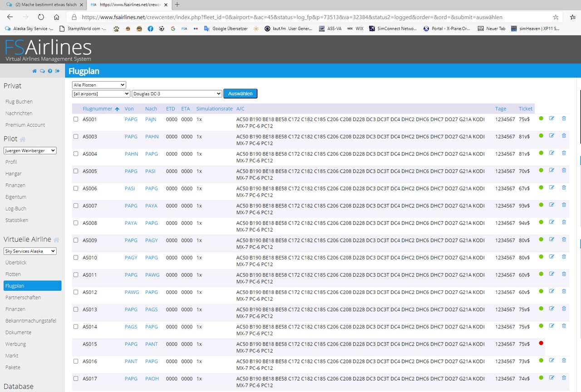Image resolution: width=581 pixels, height=392 pixels.
Task: Open the Sky Services Alaska airline dropdown
Action: [x=30, y=251]
